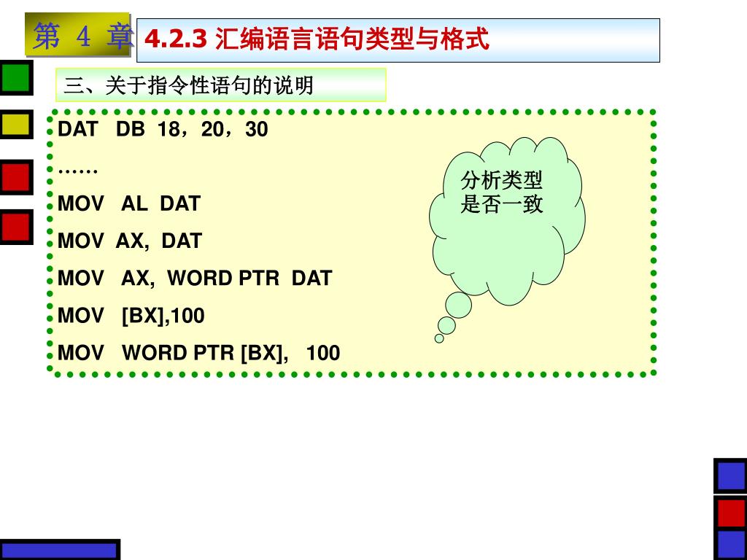Click the line 'MOV WORD PTR [BX], 100'

point(198,353)
